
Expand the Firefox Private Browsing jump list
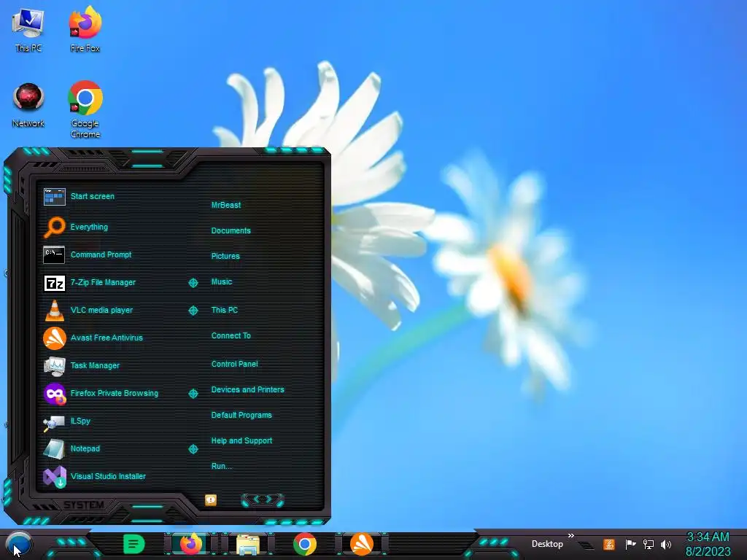193,394
